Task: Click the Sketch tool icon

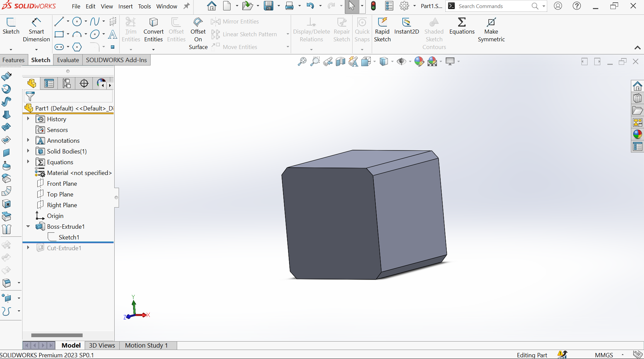Action: tap(11, 26)
